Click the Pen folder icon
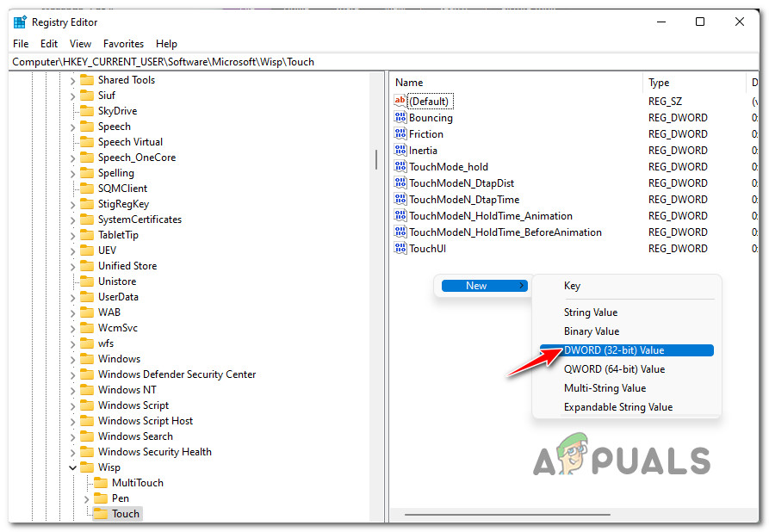Viewport: 769px width, 532px height. point(101,498)
